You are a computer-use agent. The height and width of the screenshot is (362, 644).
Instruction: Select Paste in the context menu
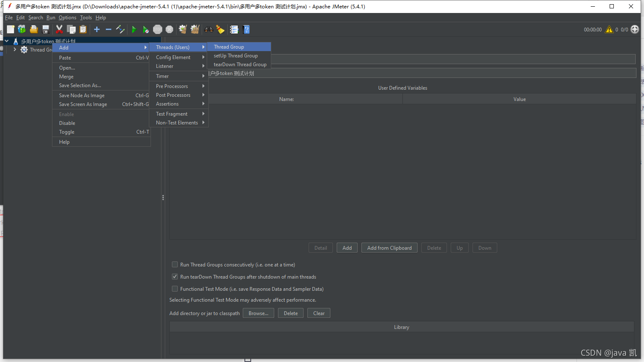[x=101, y=58]
